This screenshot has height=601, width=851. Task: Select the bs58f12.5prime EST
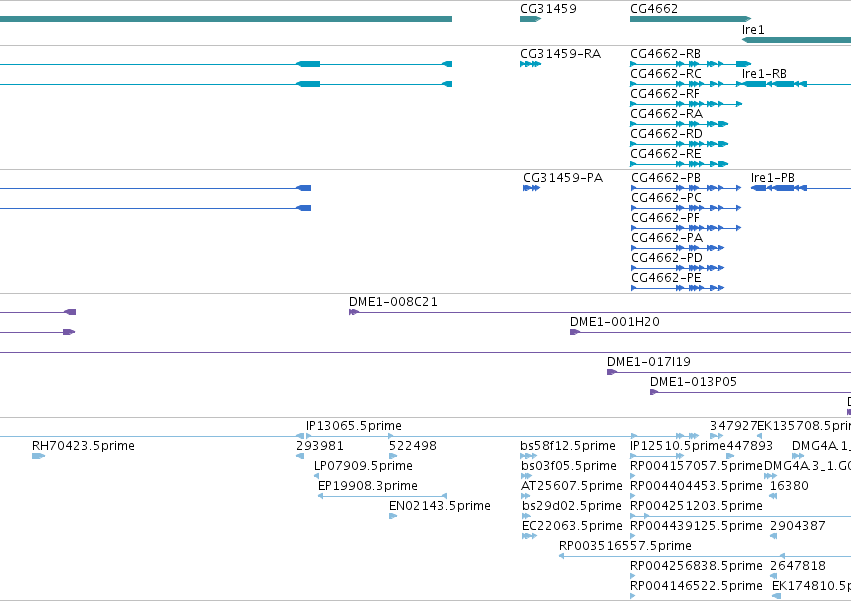[568, 446]
